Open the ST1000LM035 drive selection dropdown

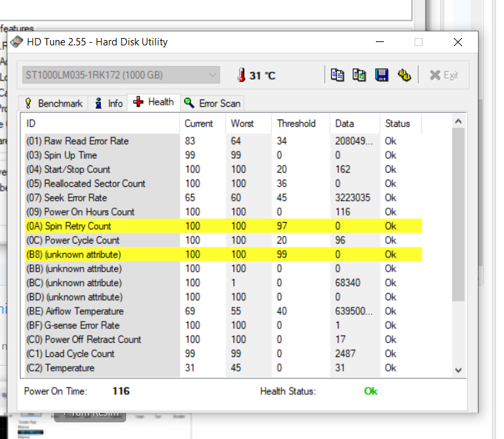[121, 75]
